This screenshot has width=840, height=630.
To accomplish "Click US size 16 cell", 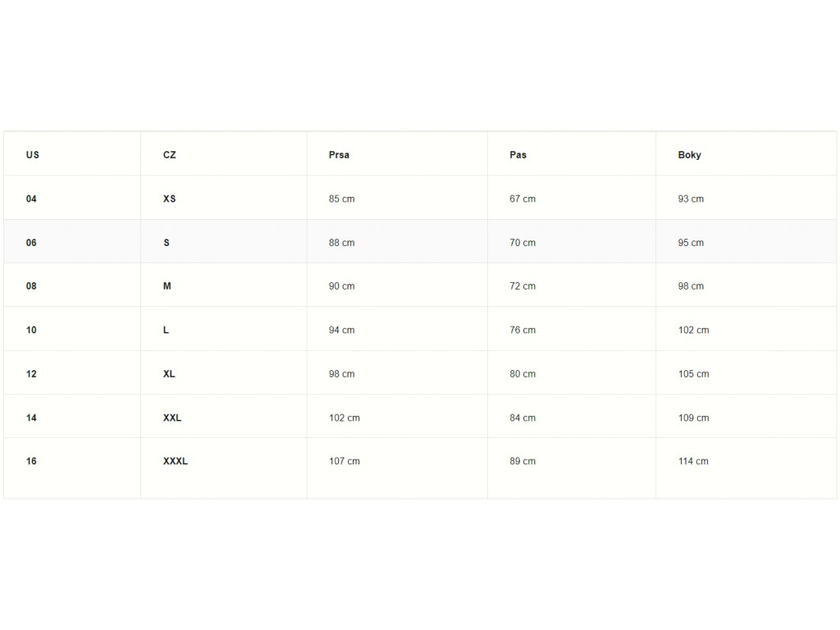I will coord(31,461).
